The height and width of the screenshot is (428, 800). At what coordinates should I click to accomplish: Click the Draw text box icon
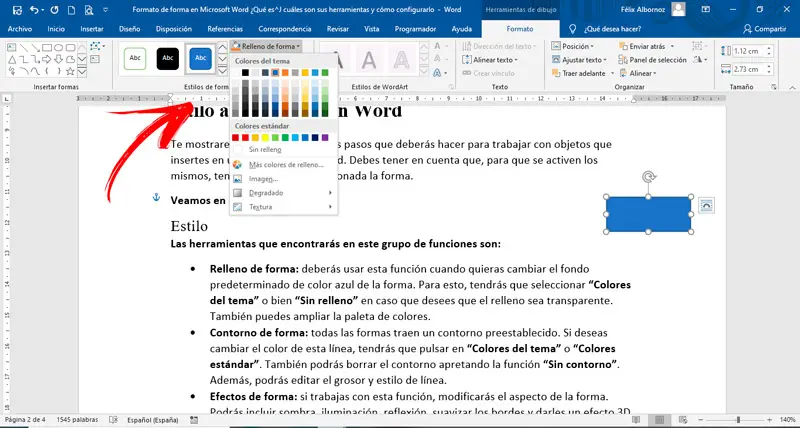tap(94, 59)
